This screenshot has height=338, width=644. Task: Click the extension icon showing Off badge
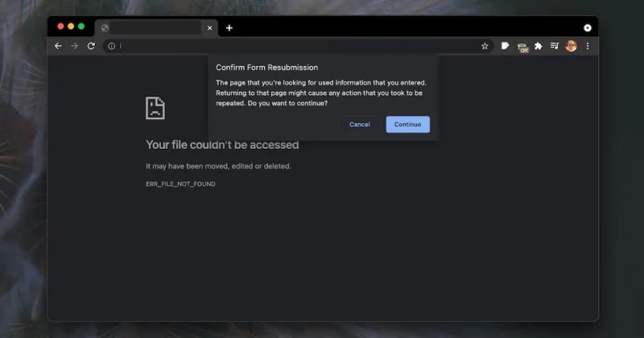coord(522,47)
